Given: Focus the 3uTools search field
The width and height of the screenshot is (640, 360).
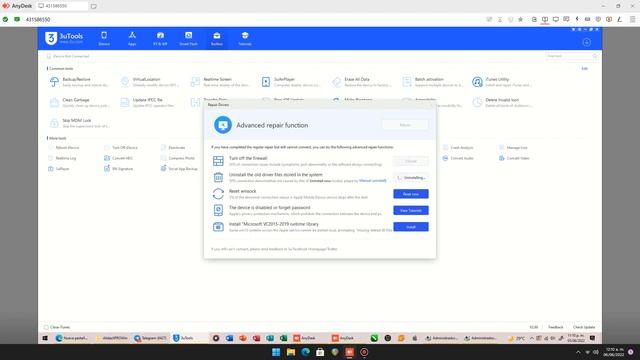Looking at the screenshot, I should coord(571,56).
